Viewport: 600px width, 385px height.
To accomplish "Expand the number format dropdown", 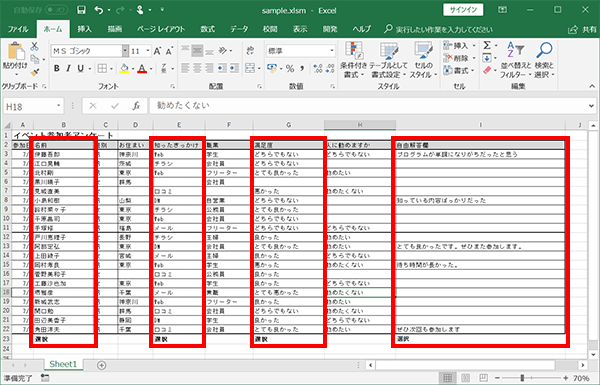I will (331, 51).
